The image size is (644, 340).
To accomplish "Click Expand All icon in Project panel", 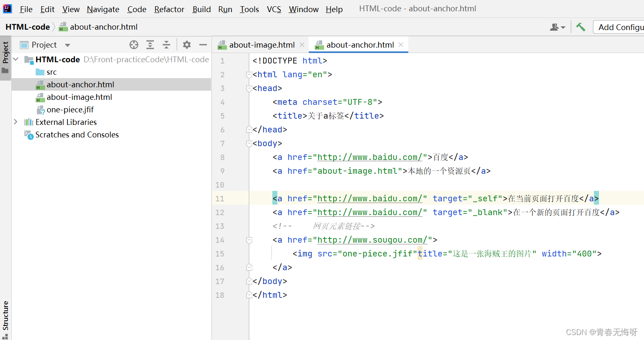I will click(150, 45).
